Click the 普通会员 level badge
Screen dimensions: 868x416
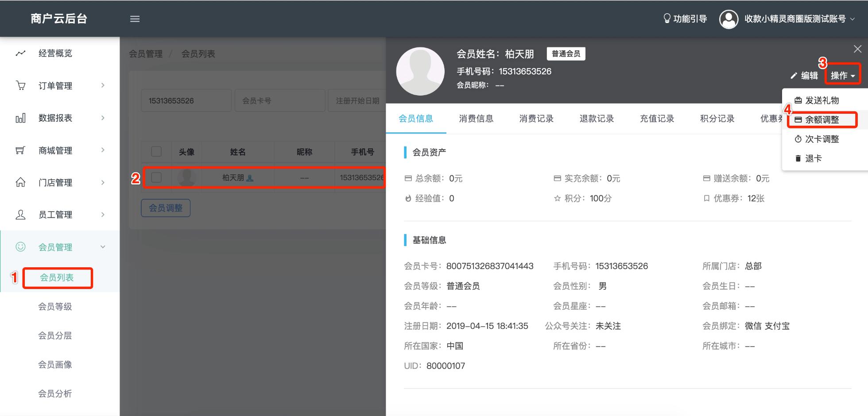(x=566, y=54)
